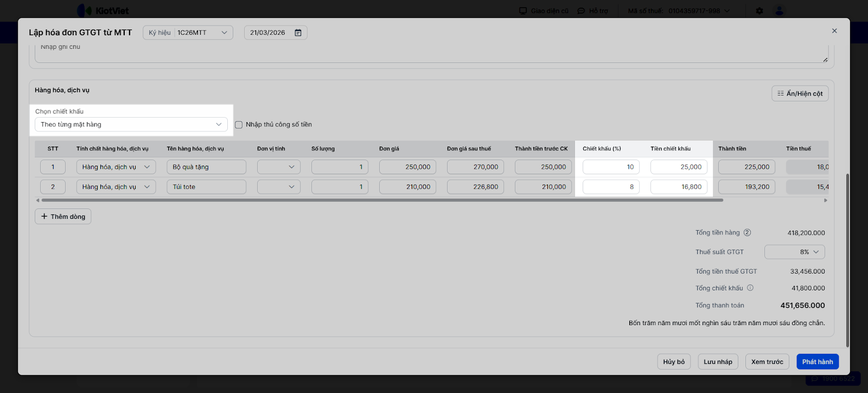Click the Tổng tiền thuế GTGT value 33,456.000
868x393 pixels.
pyautogui.click(x=807, y=271)
